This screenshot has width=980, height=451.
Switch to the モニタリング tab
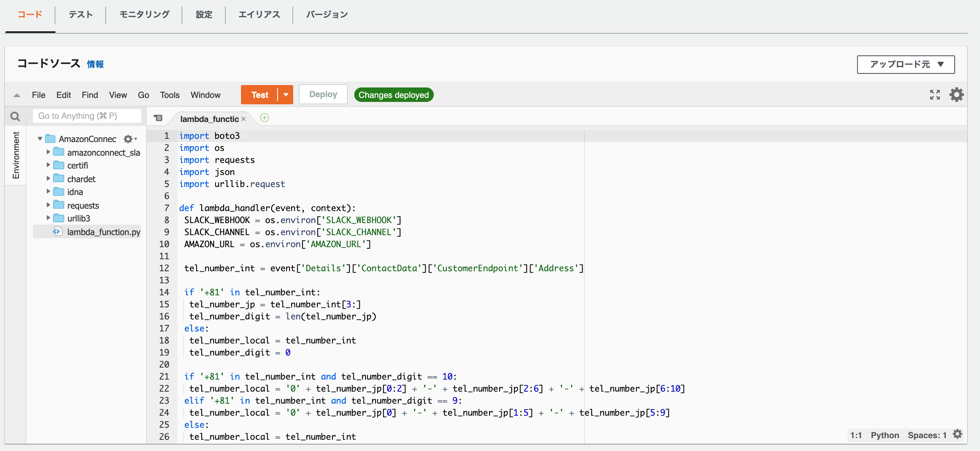pyautogui.click(x=145, y=14)
